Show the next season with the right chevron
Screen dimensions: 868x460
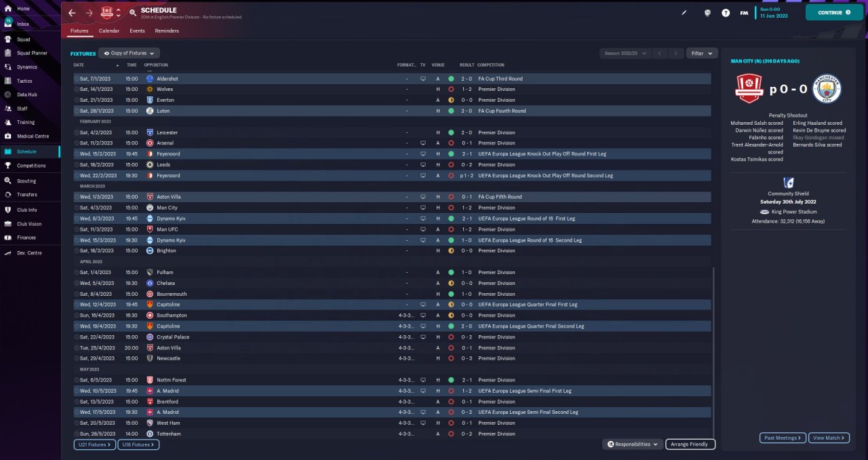click(676, 53)
